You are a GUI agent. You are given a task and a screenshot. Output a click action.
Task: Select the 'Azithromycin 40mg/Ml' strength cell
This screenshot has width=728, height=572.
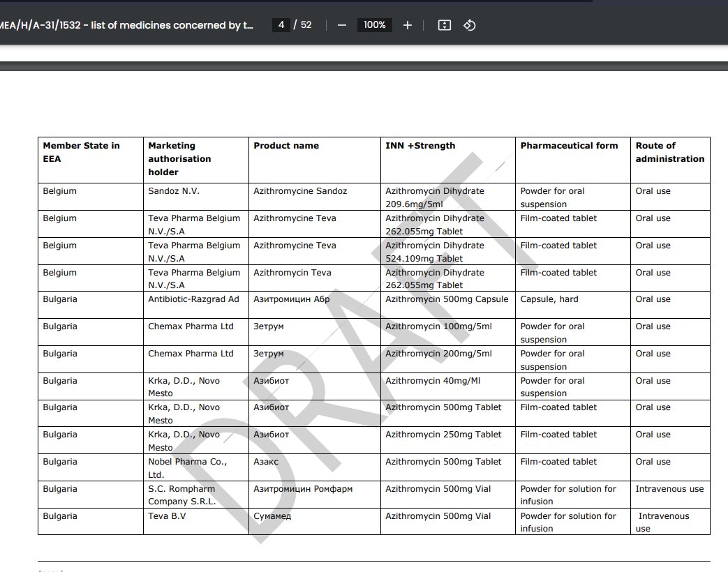[x=433, y=381]
